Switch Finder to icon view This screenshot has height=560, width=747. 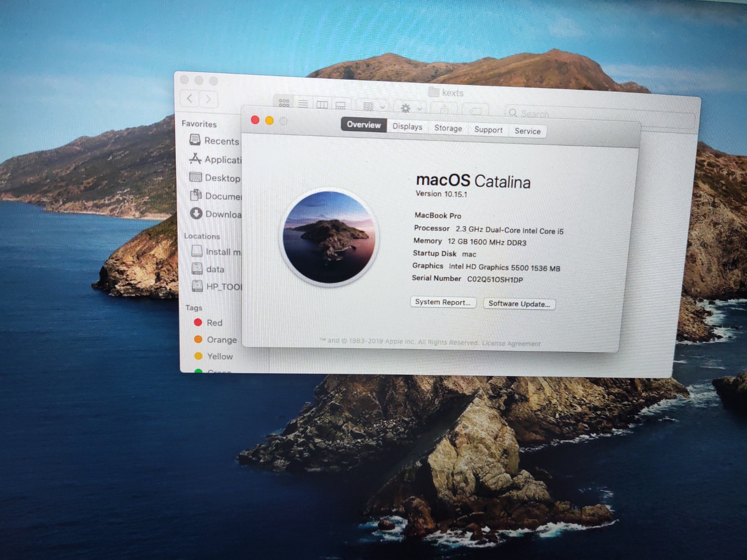pos(284,103)
